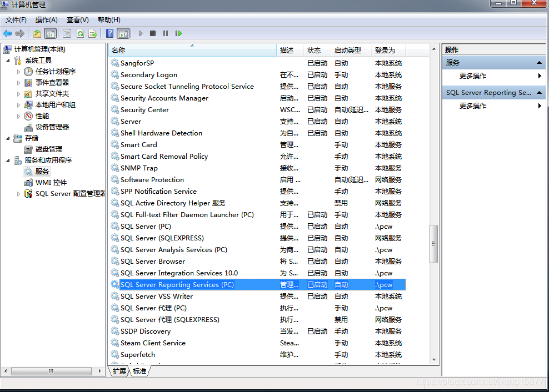Select SQL Server 代理 (PC) service

(x=258, y=308)
